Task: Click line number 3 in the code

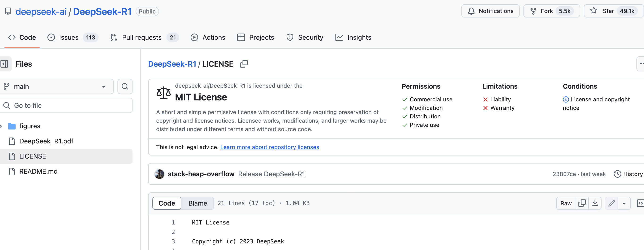Action: (173, 241)
